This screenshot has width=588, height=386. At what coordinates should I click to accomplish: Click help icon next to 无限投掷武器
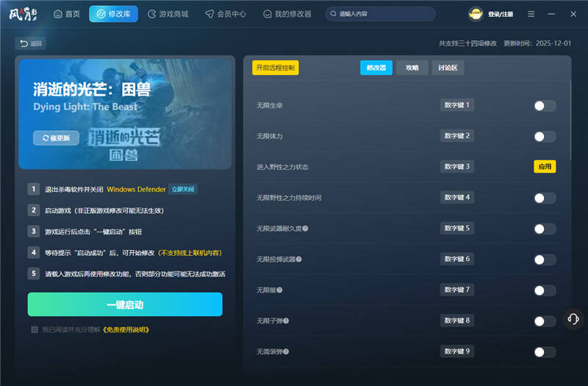point(299,260)
